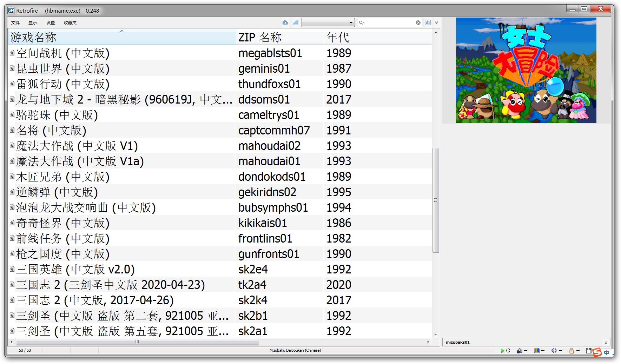
Task: Click the row icon for 昆虫世界 (中文版)
Action: click(x=12, y=68)
